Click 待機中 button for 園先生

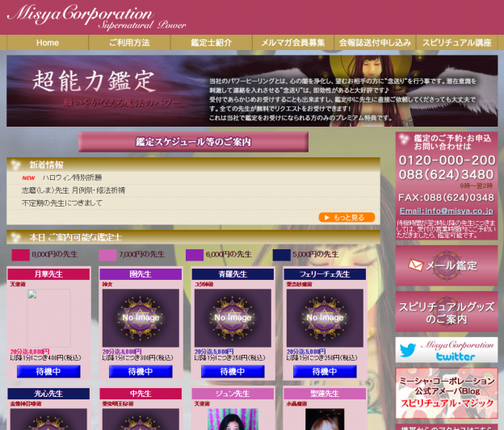141,372
